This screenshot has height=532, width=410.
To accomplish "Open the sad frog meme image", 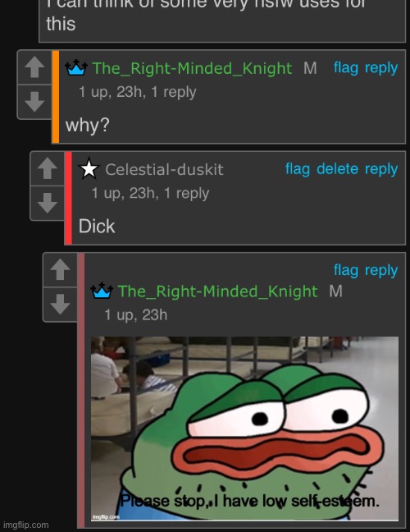I will pos(244,429).
